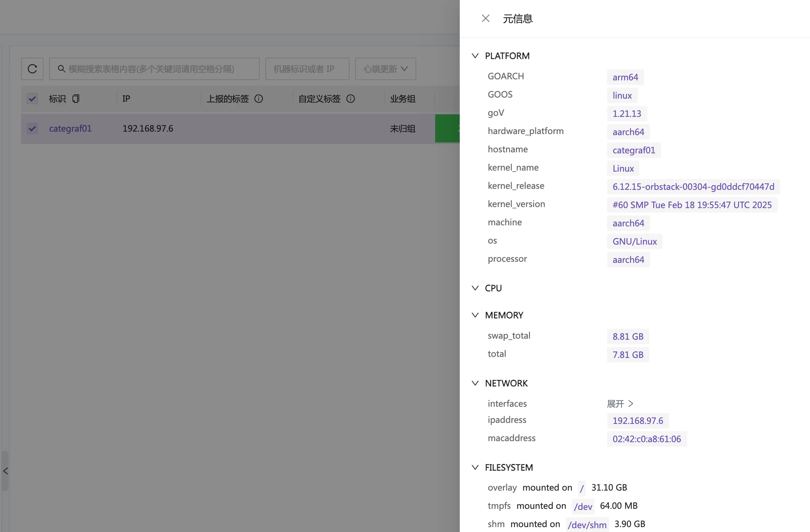Collapse the FILESYSTEM section
The width and height of the screenshot is (810, 532).
(x=475, y=467)
